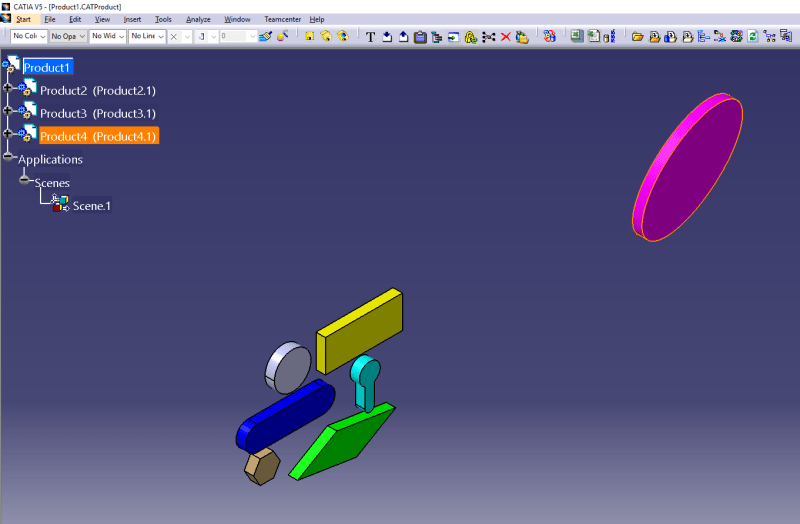Viewport: 800px width, 524px height.
Task: Click the window with blue tree icon
Action: pos(786,36)
